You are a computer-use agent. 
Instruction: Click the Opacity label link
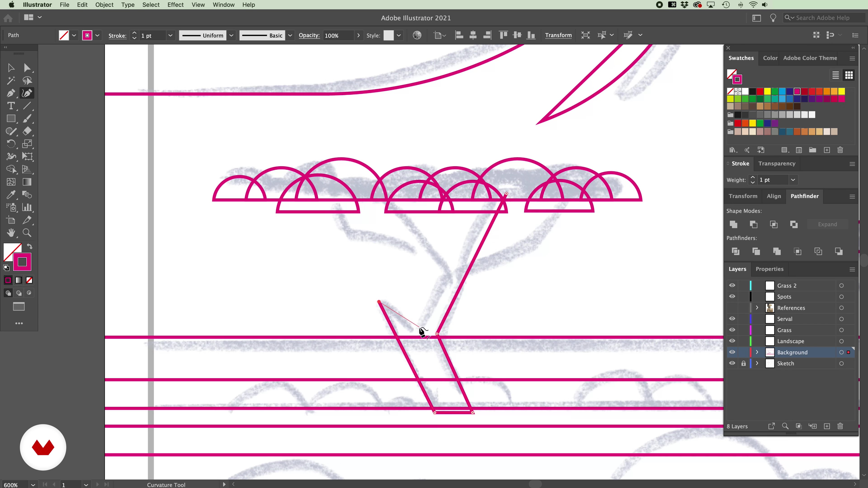(309, 35)
